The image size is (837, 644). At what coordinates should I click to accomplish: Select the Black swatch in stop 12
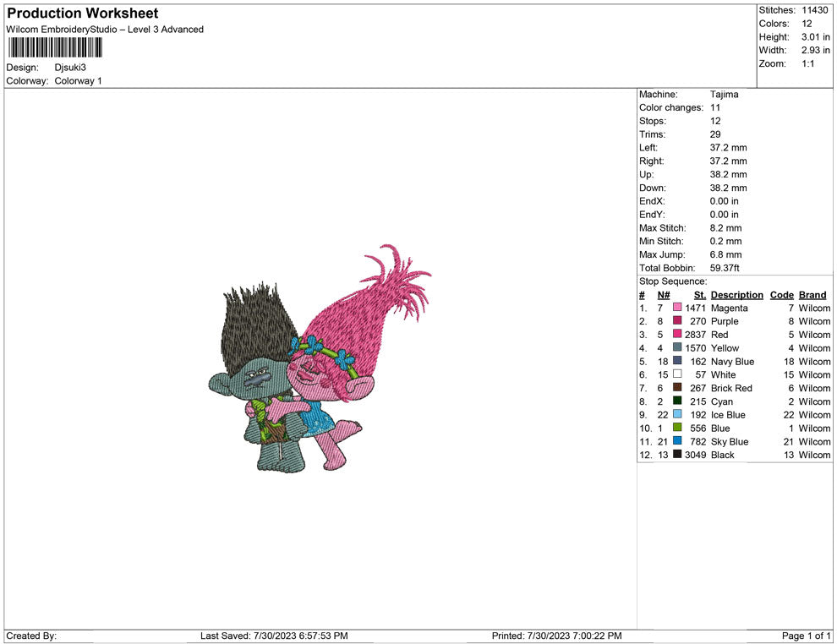point(677,454)
